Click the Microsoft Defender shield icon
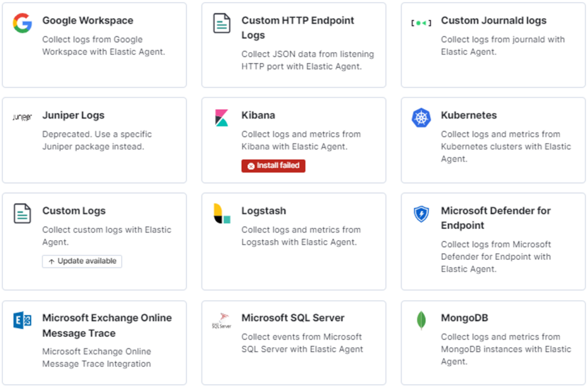The height and width of the screenshot is (388, 588). point(421,214)
